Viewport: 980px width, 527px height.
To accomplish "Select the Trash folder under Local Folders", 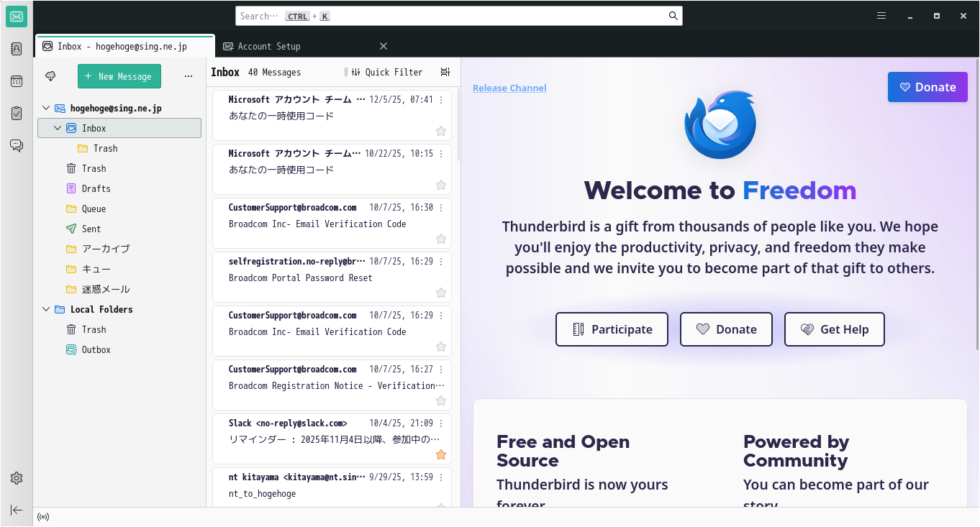I will pyautogui.click(x=119, y=329).
